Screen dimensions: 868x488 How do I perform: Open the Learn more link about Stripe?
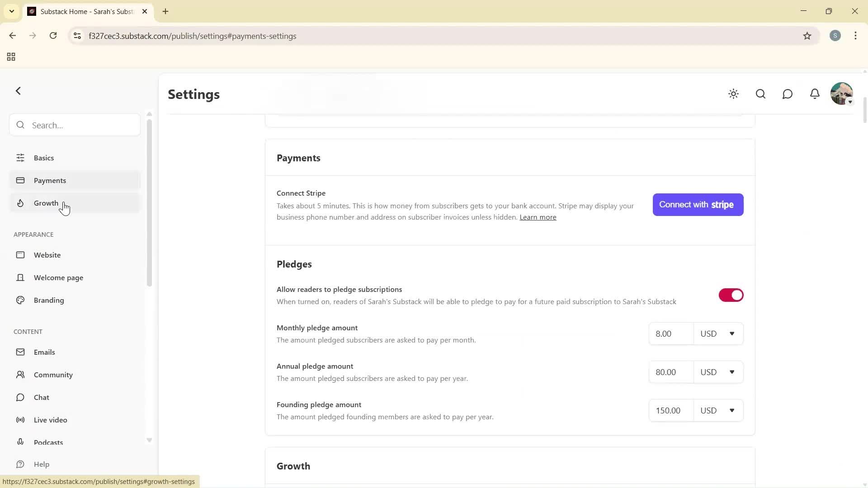point(538,217)
